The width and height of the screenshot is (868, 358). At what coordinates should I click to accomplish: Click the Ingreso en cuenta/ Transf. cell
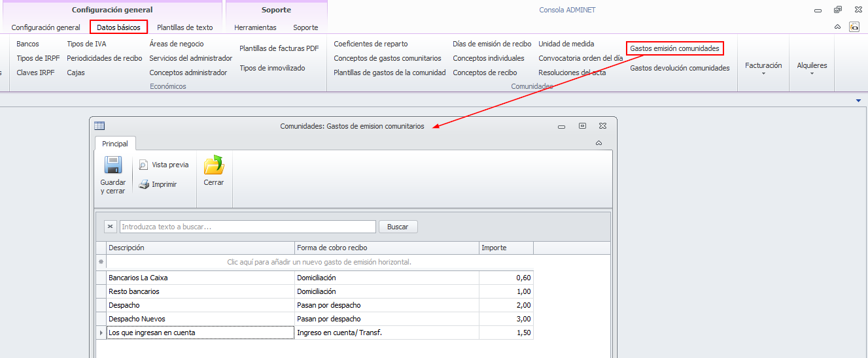click(387, 333)
